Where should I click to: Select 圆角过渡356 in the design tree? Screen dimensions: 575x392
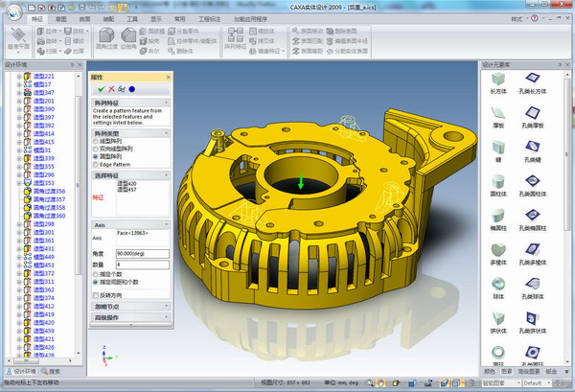[x=49, y=191]
